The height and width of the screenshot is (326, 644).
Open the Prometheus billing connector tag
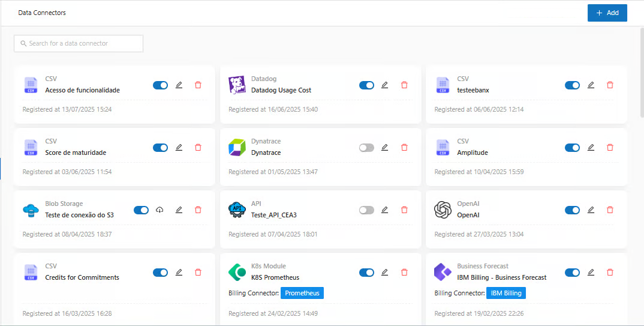pyautogui.click(x=303, y=293)
